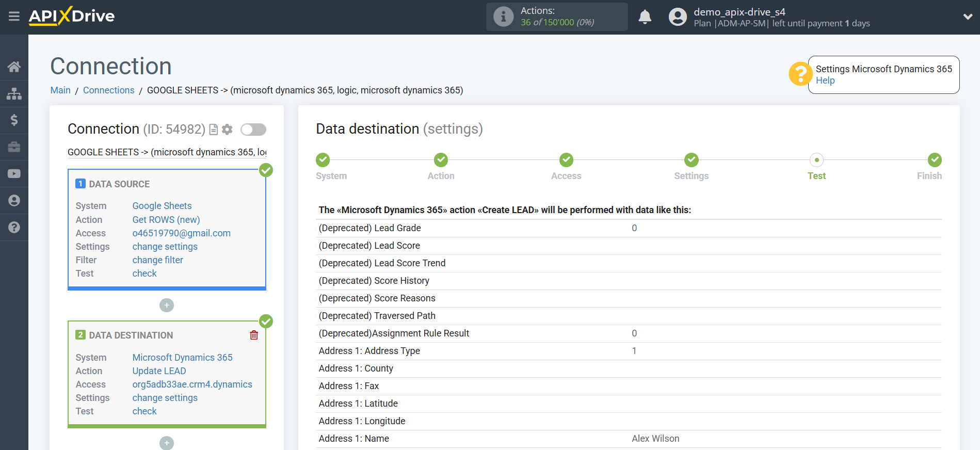980x450 pixels.
Task: Select '(Deprecated)Assignment Rule Result' row
Action: 629,334
